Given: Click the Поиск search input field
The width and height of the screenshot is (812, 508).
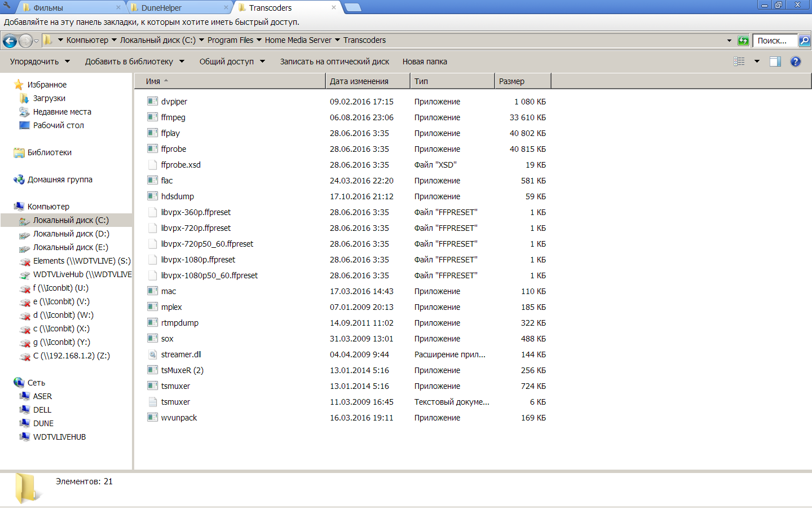Looking at the screenshot, I should (774, 41).
